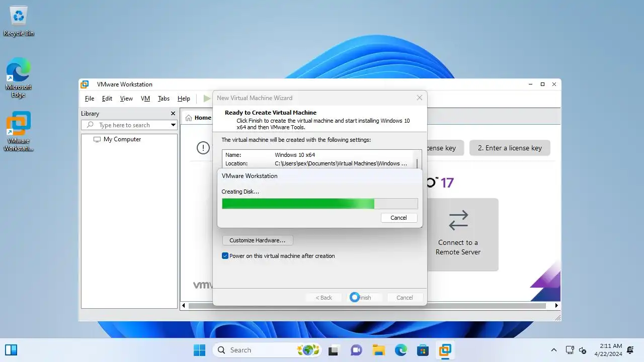This screenshot has width=644, height=362.
Task: Click the muted volume tray icon
Action: click(x=583, y=350)
